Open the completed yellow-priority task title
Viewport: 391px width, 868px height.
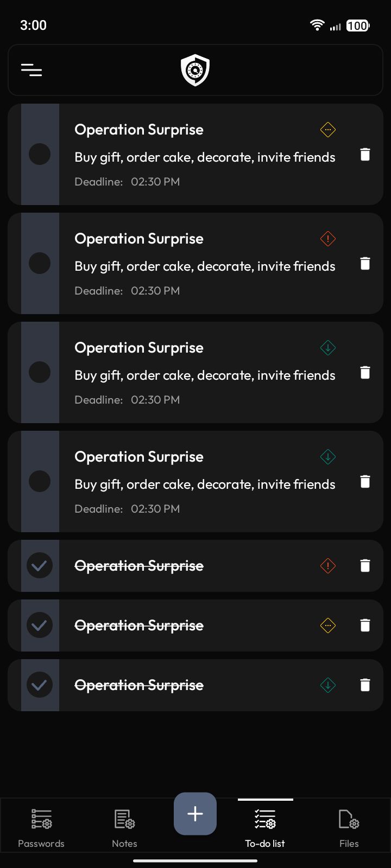(139, 626)
